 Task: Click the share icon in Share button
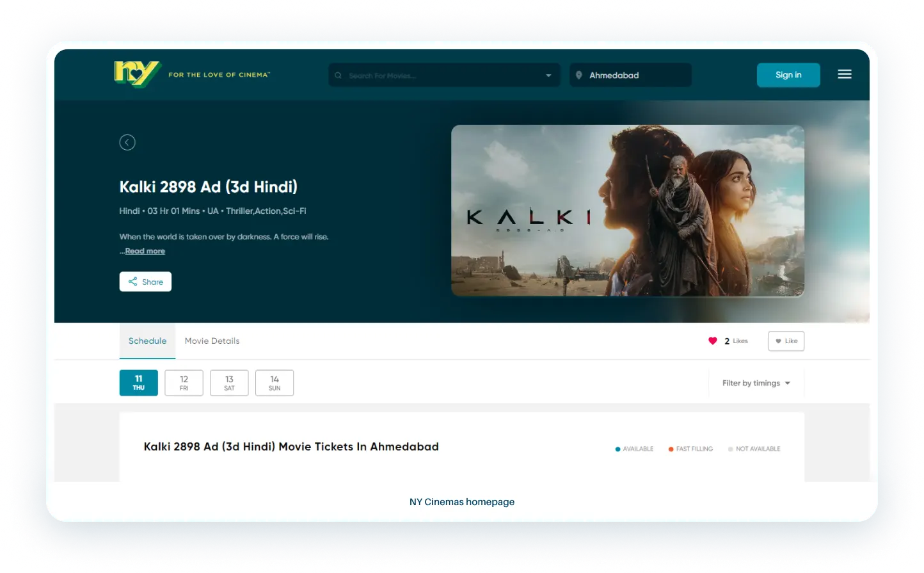[x=133, y=282]
